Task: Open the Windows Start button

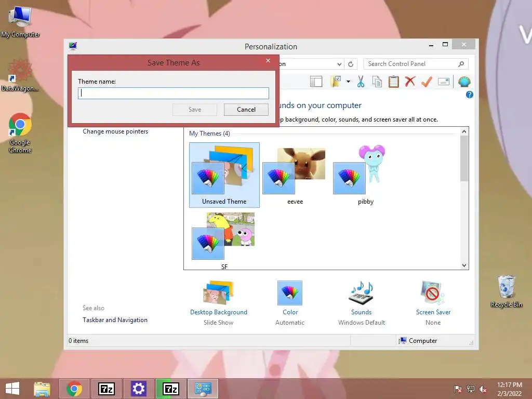Action: click(12, 389)
